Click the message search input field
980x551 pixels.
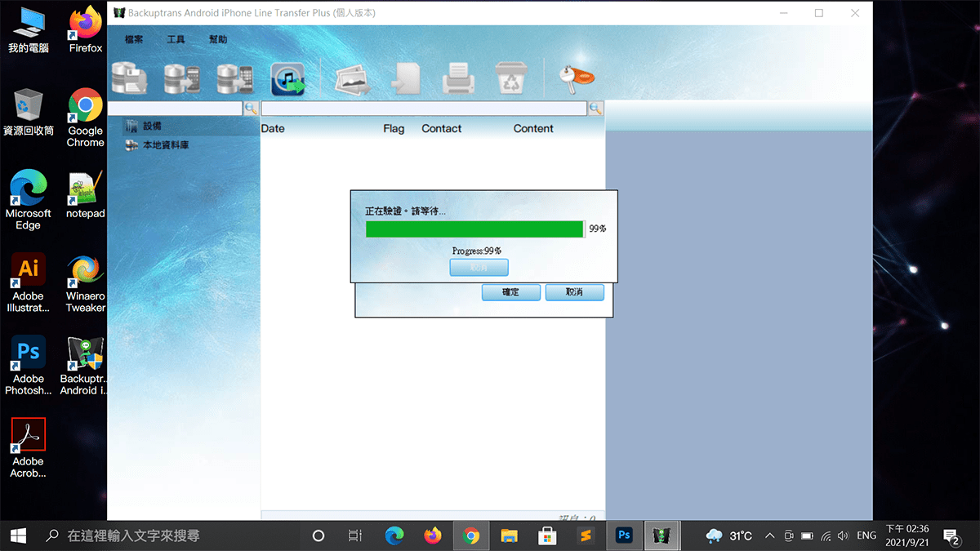pyautogui.click(x=423, y=109)
